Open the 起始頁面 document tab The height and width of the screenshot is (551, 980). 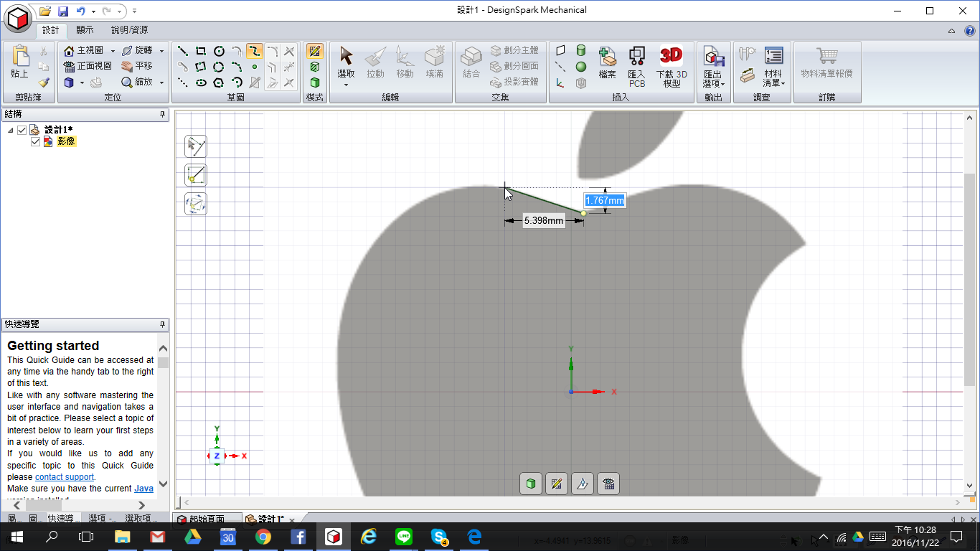click(x=207, y=519)
